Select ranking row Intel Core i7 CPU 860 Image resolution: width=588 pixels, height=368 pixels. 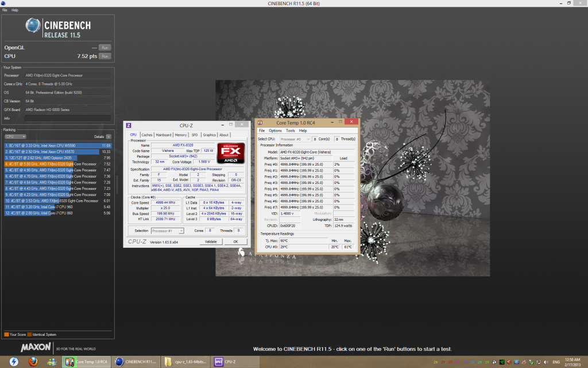pyautogui.click(x=58, y=213)
